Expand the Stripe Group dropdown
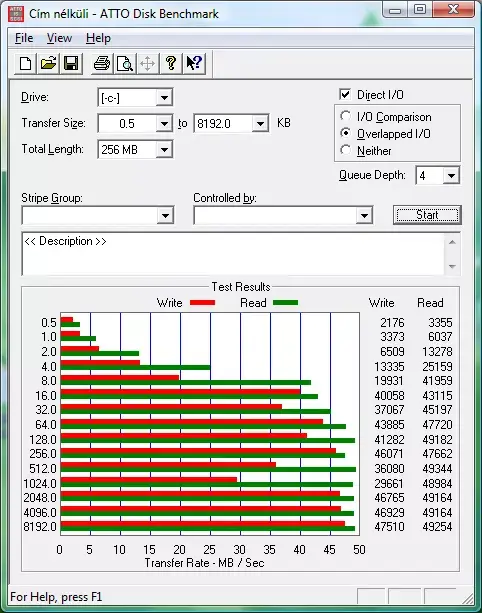 tap(165, 215)
